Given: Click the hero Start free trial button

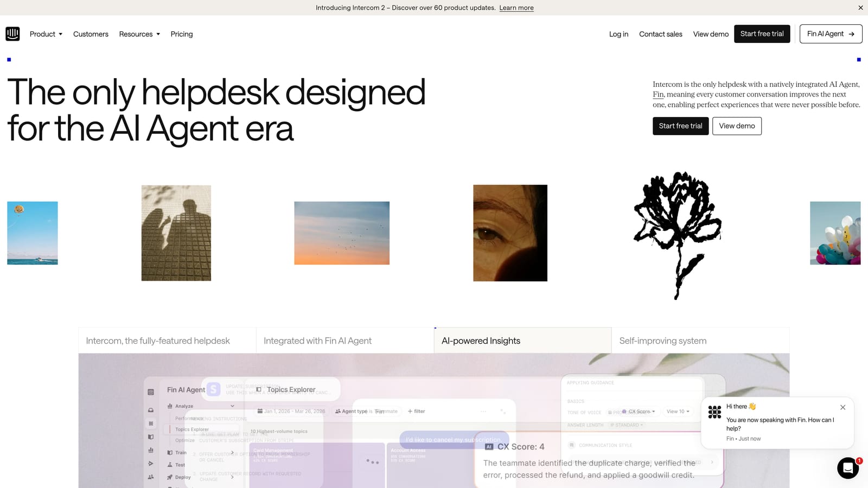Looking at the screenshot, I should coord(681,126).
